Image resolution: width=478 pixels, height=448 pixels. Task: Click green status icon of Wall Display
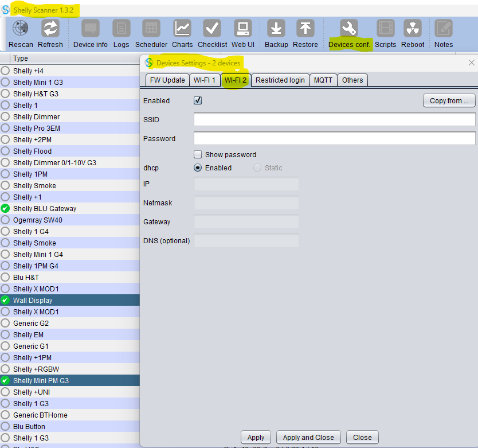(x=5, y=301)
